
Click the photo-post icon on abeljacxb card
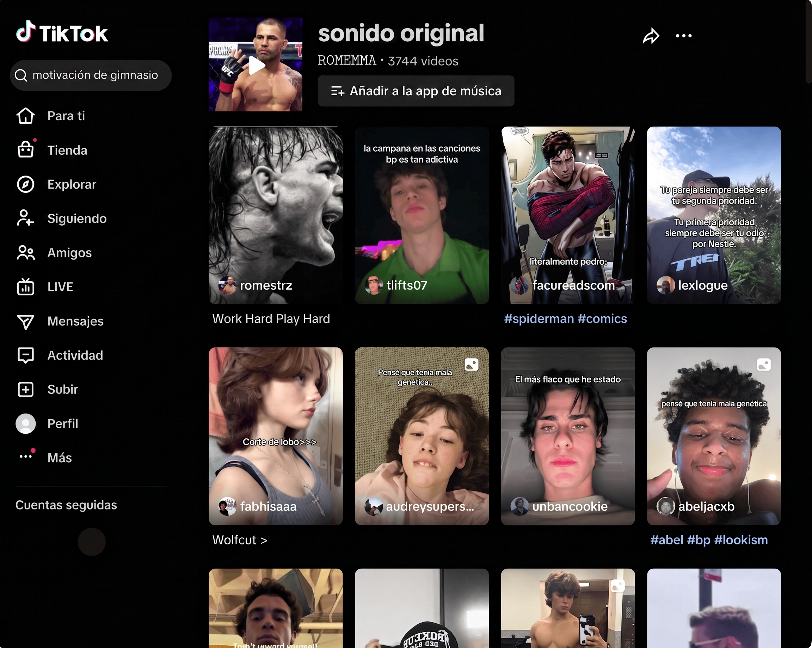click(764, 364)
